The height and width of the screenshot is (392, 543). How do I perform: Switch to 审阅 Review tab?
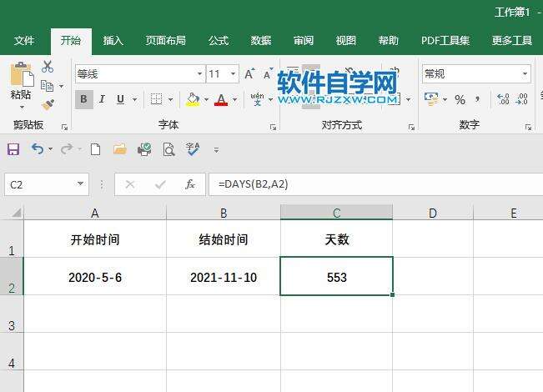(304, 41)
